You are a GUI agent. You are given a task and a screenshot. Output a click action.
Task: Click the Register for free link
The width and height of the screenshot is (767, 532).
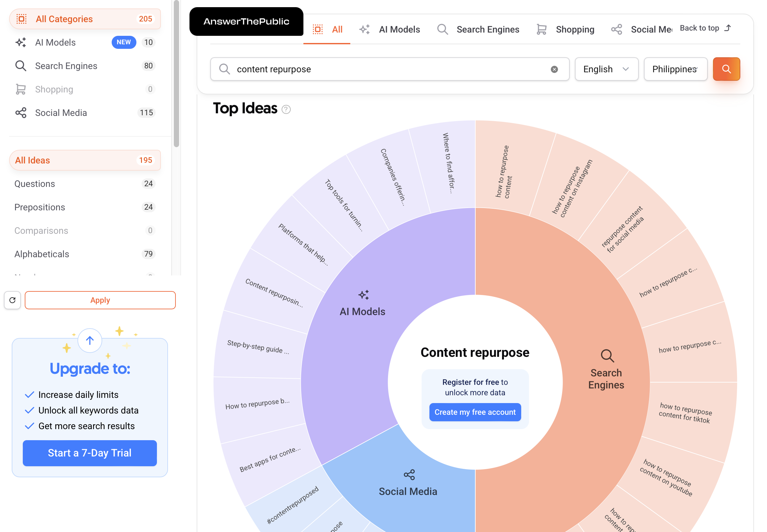[470, 382]
